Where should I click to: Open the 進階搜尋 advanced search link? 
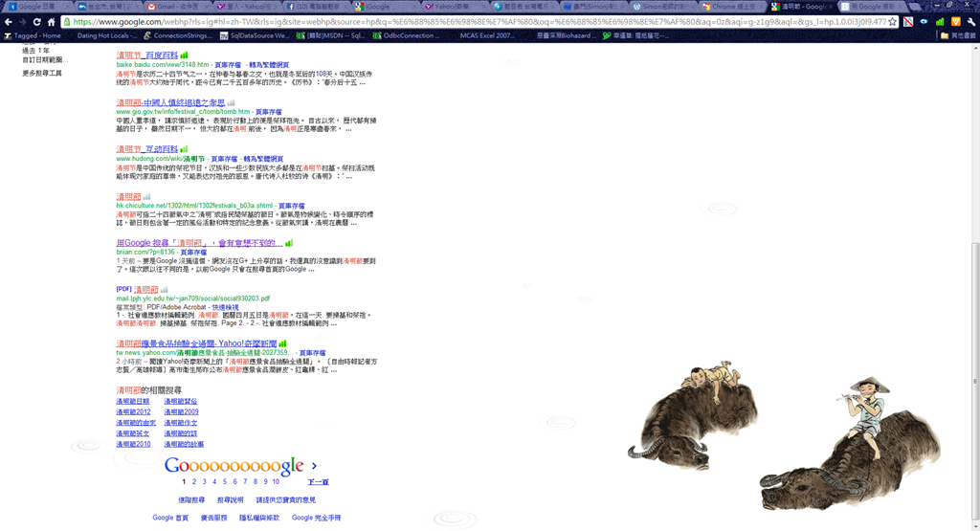click(191, 499)
